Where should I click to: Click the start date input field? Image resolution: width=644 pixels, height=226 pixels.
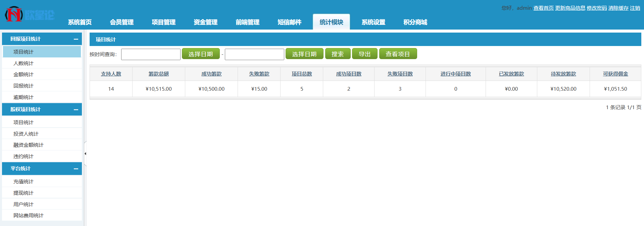point(151,54)
